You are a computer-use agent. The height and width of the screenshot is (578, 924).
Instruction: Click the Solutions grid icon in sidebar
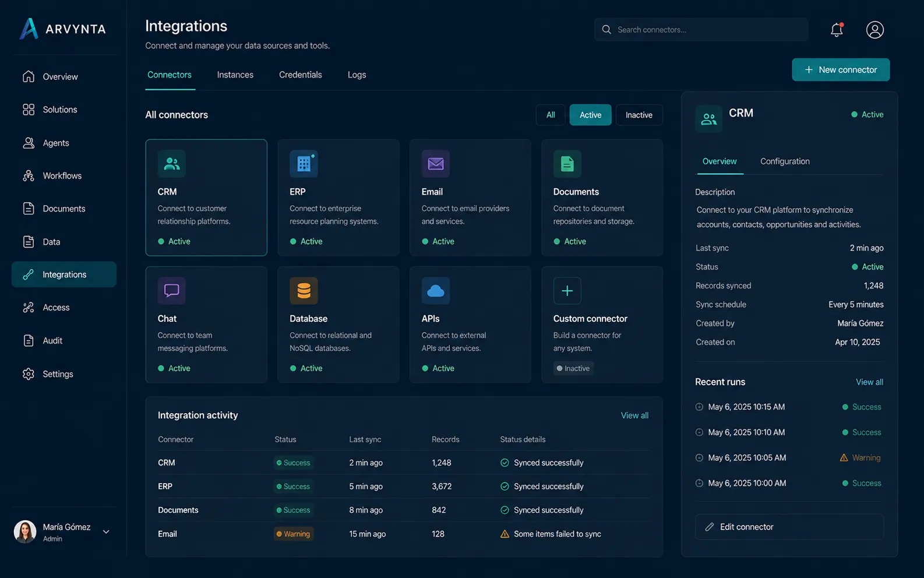(x=29, y=110)
